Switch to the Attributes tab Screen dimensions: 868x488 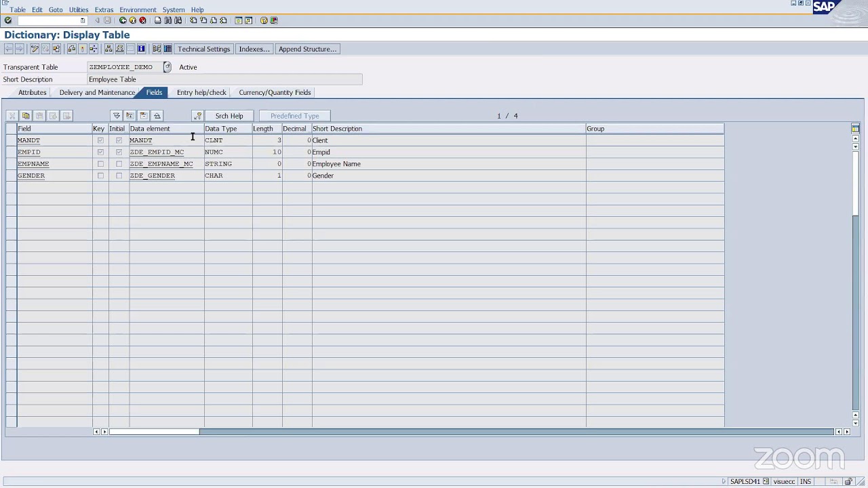pyautogui.click(x=33, y=92)
